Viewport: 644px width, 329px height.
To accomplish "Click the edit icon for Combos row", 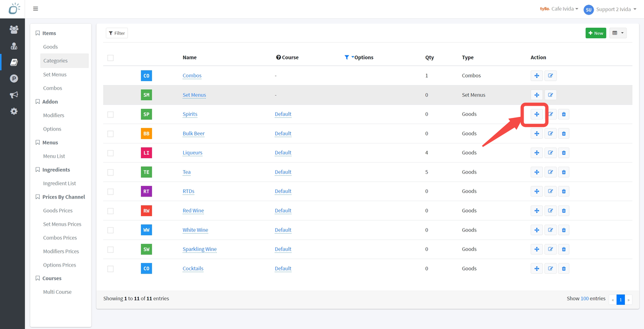I will [550, 76].
